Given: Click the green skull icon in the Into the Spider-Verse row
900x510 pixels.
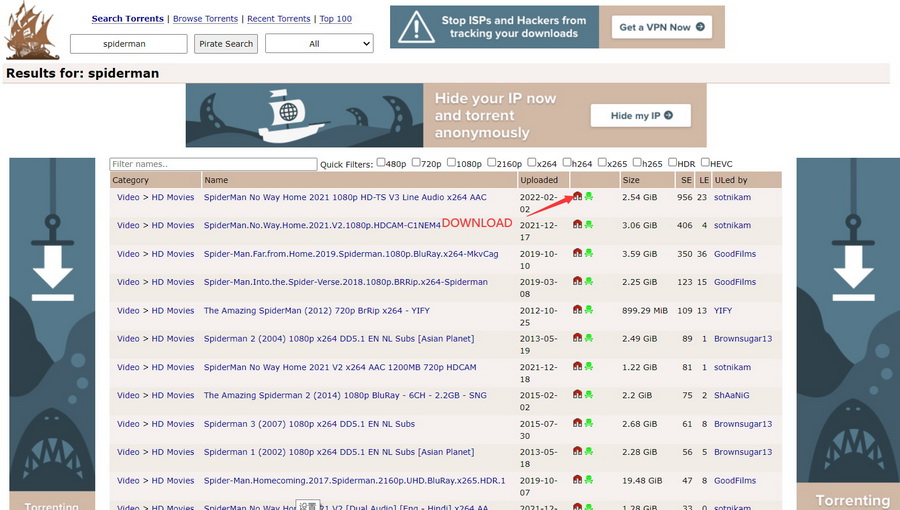Looking at the screenshot, I should coord(589,282).
